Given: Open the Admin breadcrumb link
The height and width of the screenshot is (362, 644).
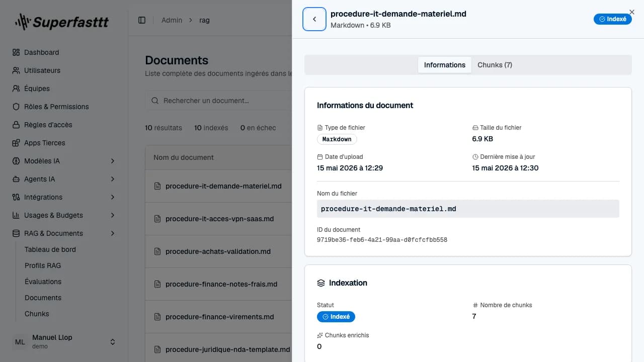Looking at the screenshot, I should pos(172,20).
